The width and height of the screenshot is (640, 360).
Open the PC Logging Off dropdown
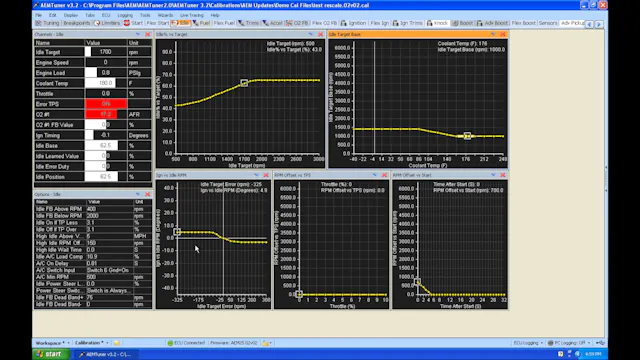[x=569, y=343]
